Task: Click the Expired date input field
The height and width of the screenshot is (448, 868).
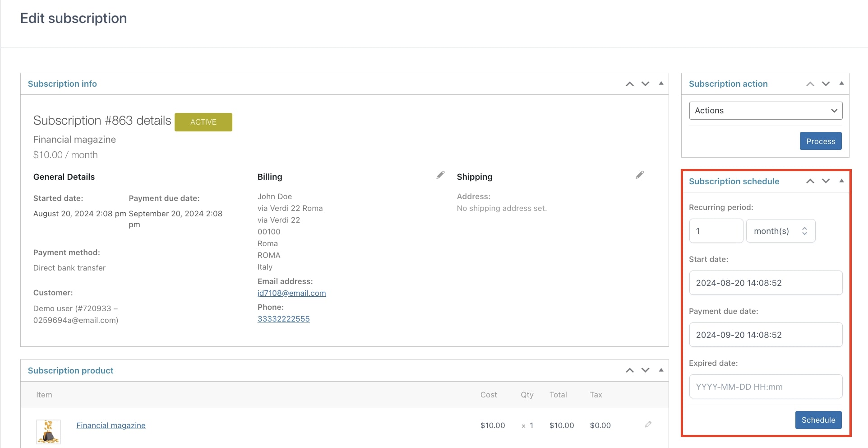Action: (x=766, y=387)
